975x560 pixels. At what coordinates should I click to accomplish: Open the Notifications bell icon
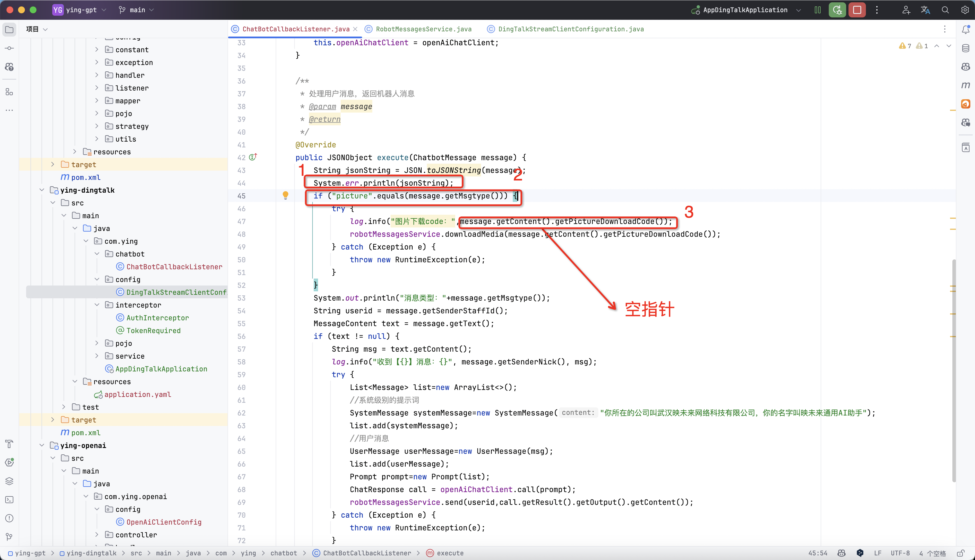point(965,30)
